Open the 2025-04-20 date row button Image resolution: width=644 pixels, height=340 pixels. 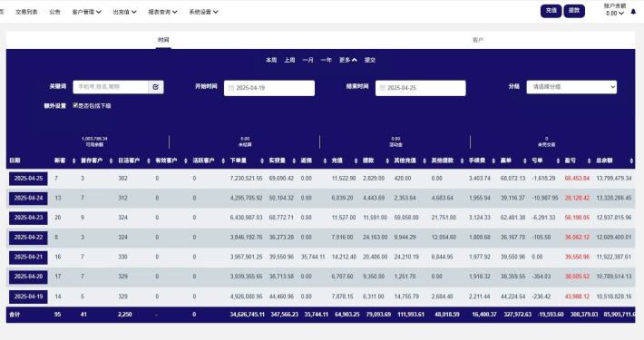click(x=28, y=277)
